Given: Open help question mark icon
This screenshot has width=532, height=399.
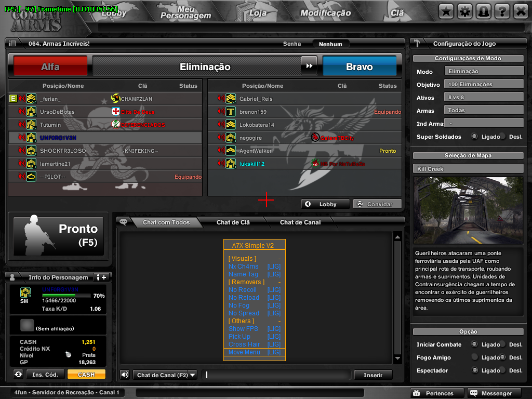Looking at the screenshot, I should [502, 11].
